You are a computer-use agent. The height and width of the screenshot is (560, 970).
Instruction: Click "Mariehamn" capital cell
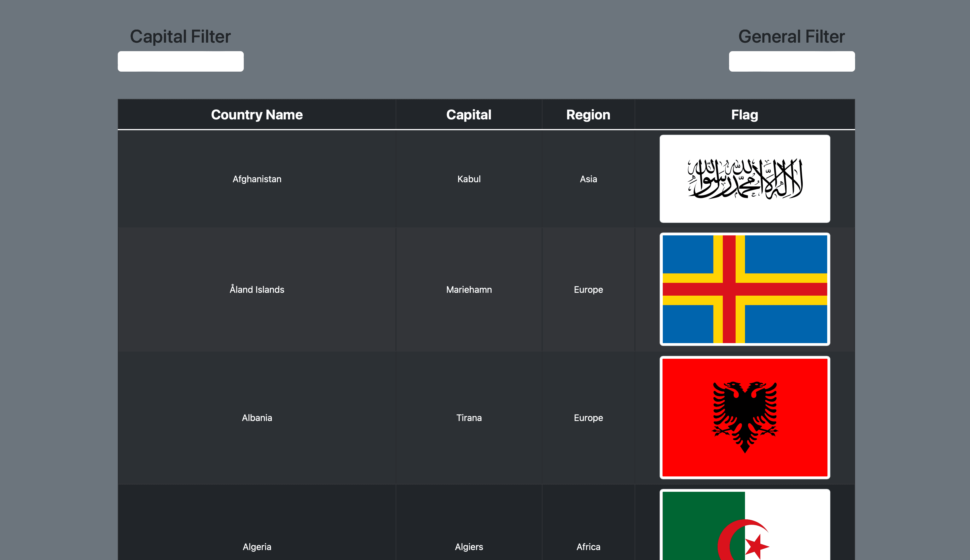point(469,290)
